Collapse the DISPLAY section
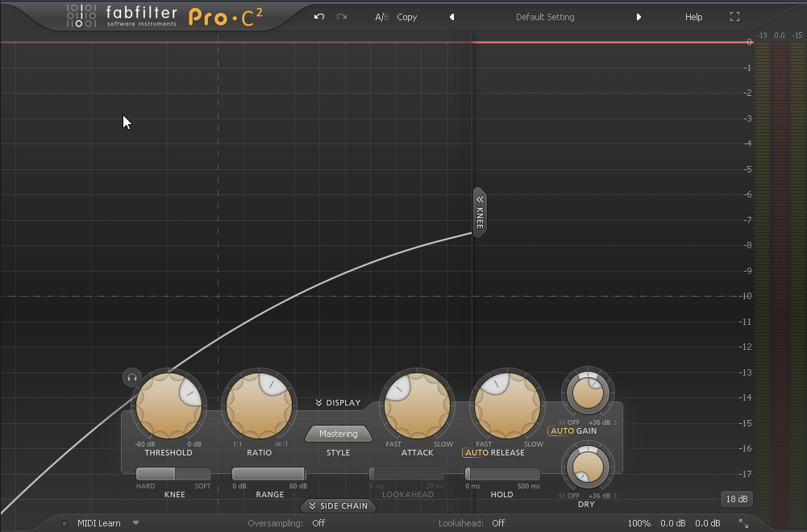 338,403
